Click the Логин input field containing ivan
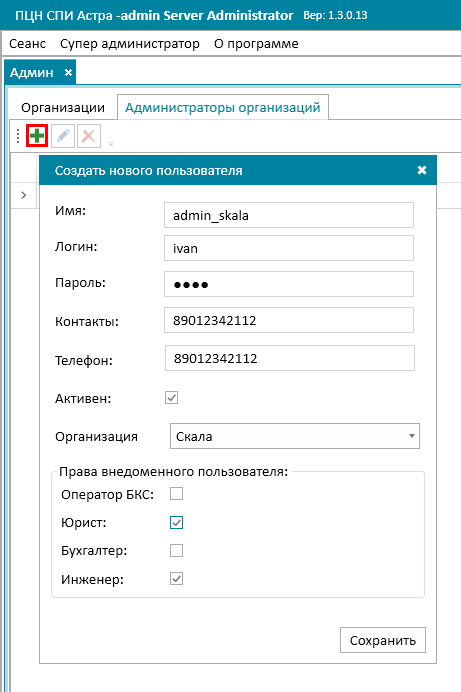 (x=289, y=248)
